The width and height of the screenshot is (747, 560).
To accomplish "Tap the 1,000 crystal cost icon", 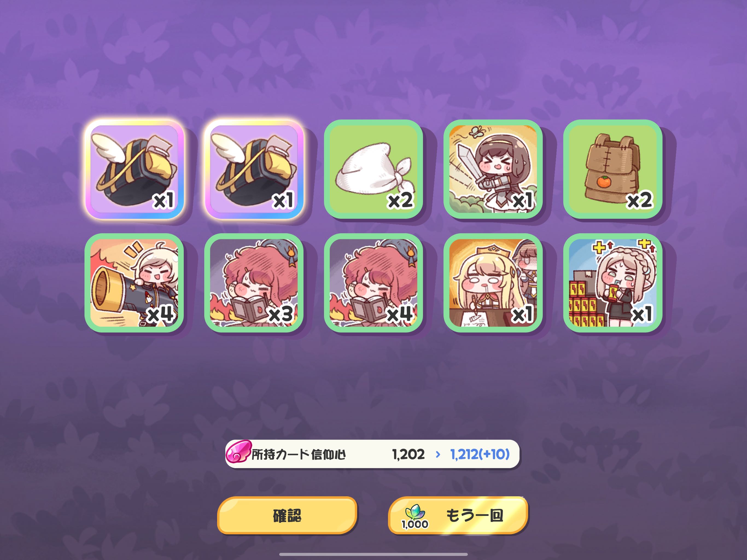I will pyautogui.click(x=415, y=517).
